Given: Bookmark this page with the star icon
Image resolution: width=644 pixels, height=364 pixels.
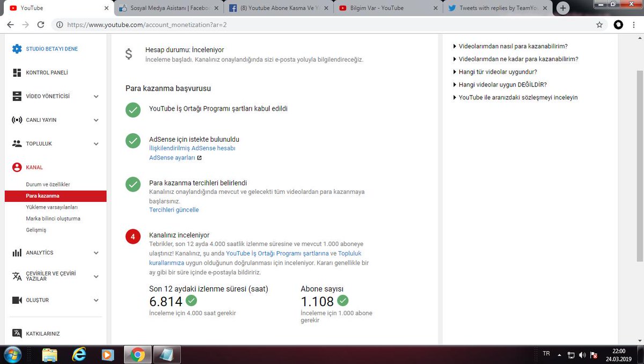Looking at the screenshot, I should point(599,25).
